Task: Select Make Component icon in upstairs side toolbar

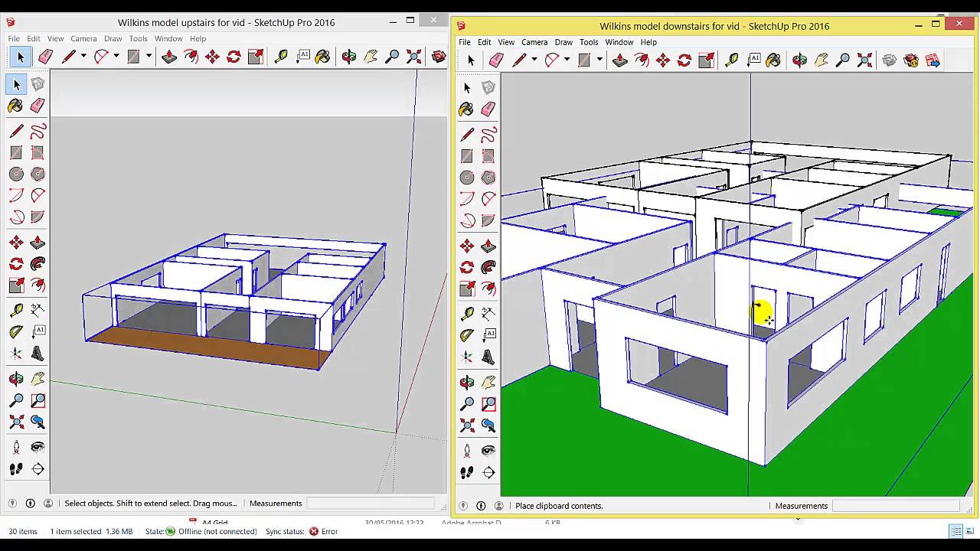Action: (38, 84)
